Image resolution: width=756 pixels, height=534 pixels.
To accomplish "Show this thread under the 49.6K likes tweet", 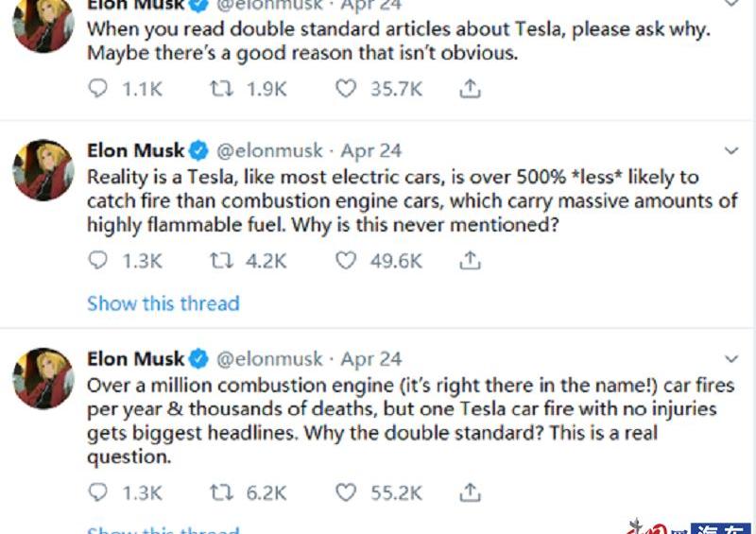I will point(163,303).
